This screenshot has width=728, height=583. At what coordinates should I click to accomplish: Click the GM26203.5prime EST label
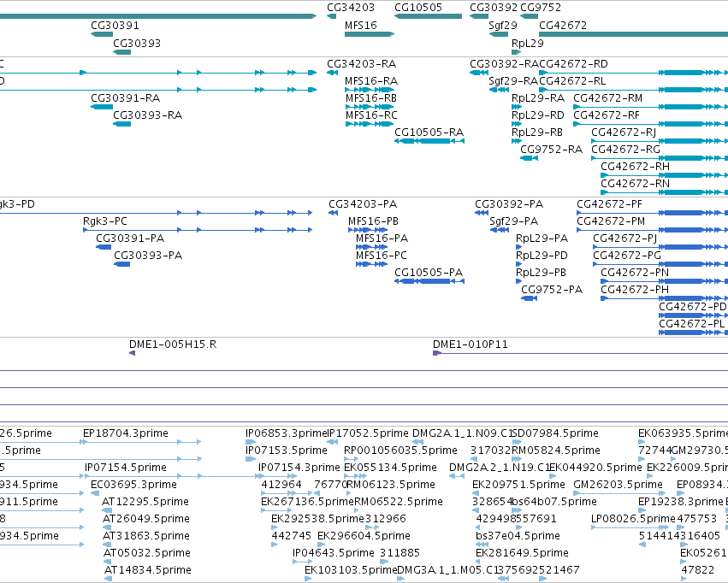tap(618, 485)
